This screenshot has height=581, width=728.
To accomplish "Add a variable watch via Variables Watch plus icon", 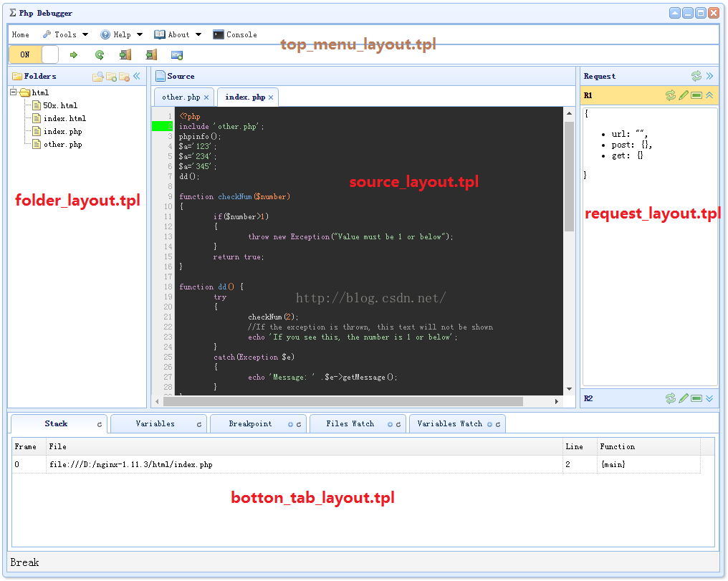I will pyautogui.click(x=490, y=424).
